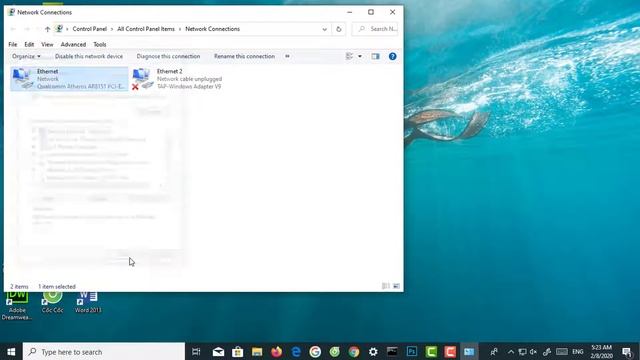
Task: Open the Organize dropdown menu
Action: point(26,56)
